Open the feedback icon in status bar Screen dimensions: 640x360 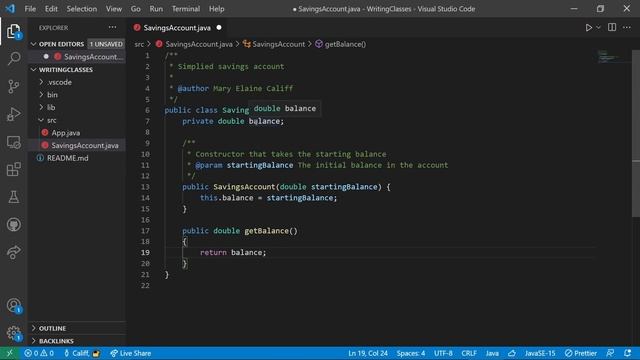610,353
